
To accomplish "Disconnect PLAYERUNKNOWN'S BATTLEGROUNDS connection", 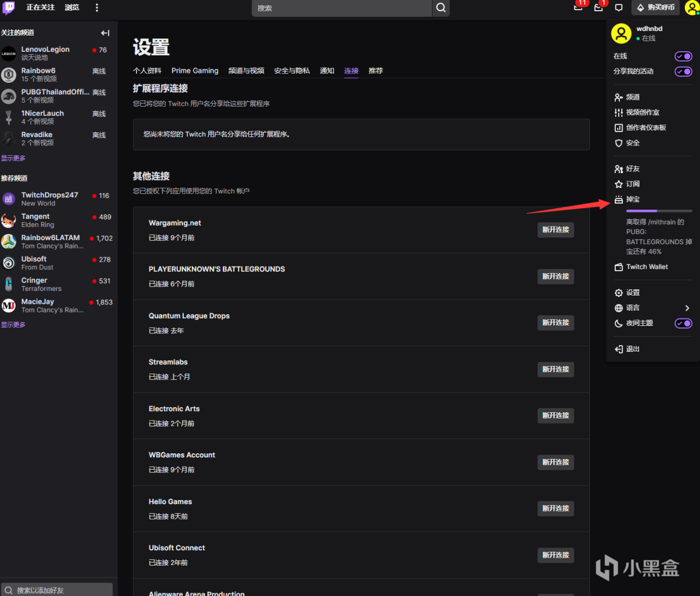I will tap(556, 276).
